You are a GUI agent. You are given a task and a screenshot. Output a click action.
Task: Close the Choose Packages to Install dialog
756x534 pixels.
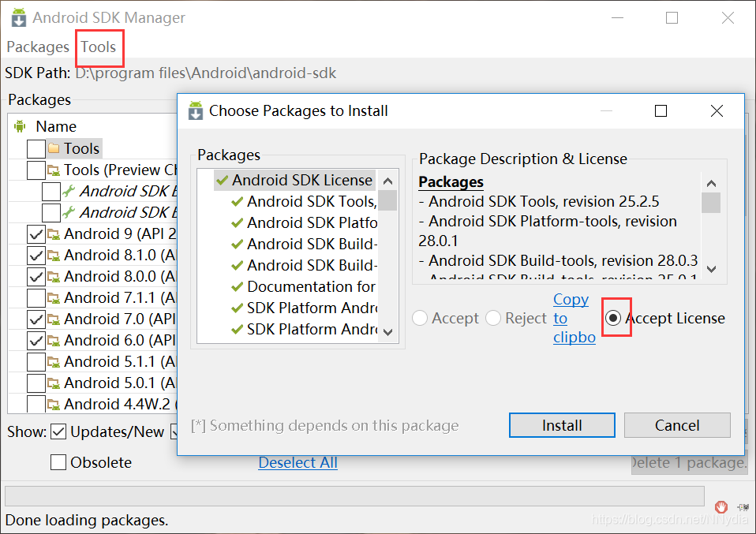point(717,111)
